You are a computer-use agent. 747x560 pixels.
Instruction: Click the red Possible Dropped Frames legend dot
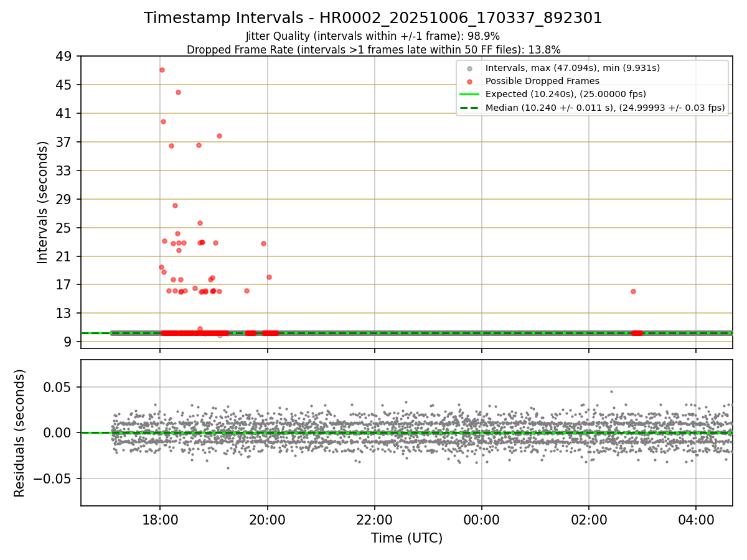tap(469, 82)
